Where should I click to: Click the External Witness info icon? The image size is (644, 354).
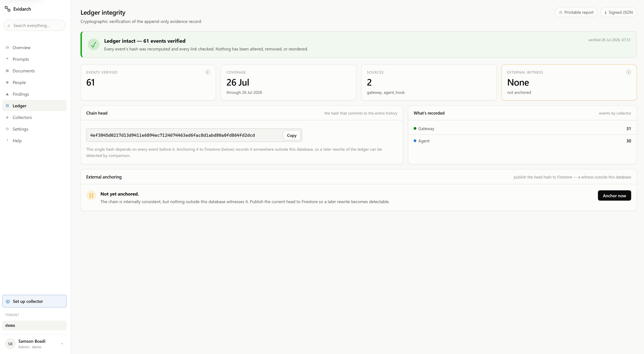tap(628, 72)
